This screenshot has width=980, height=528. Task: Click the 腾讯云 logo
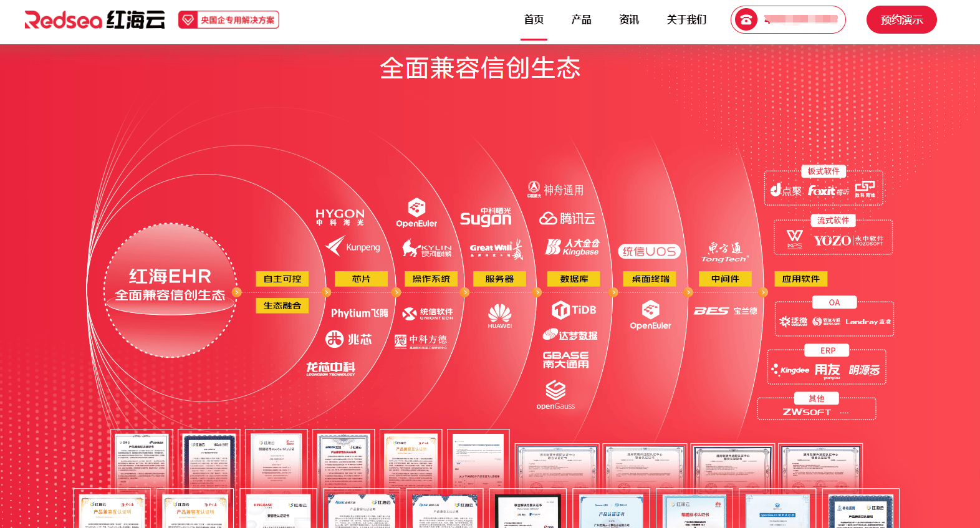tap(567, 218)
